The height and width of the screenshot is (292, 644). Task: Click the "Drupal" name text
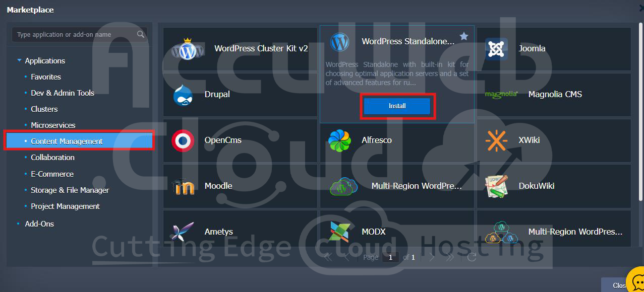[x=217, y=94]
